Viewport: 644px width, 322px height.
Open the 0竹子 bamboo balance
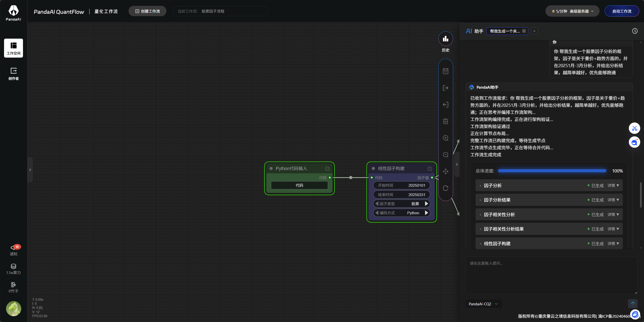14,287
